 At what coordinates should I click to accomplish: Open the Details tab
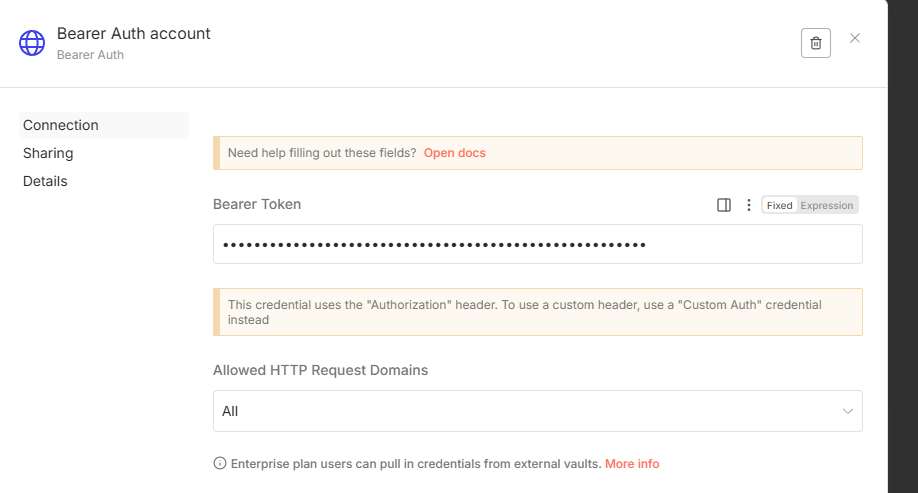pos(45,181)
